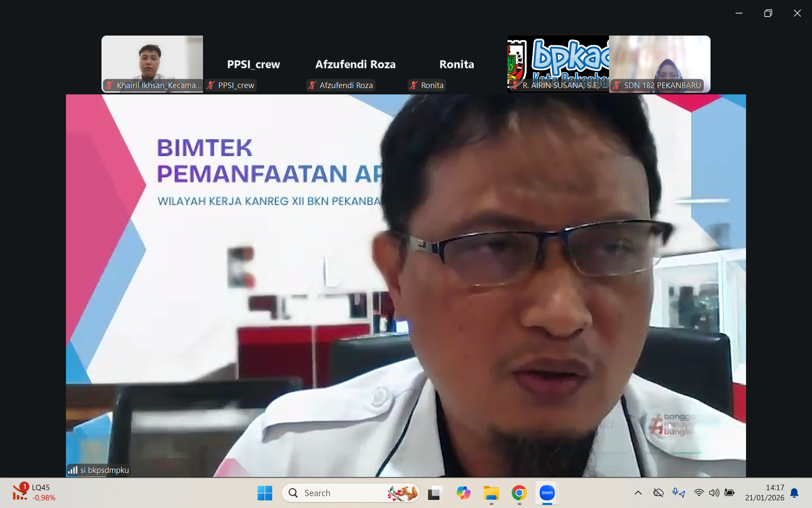
Task: Click the -0,98% stock change text
Action: (44, 498)
